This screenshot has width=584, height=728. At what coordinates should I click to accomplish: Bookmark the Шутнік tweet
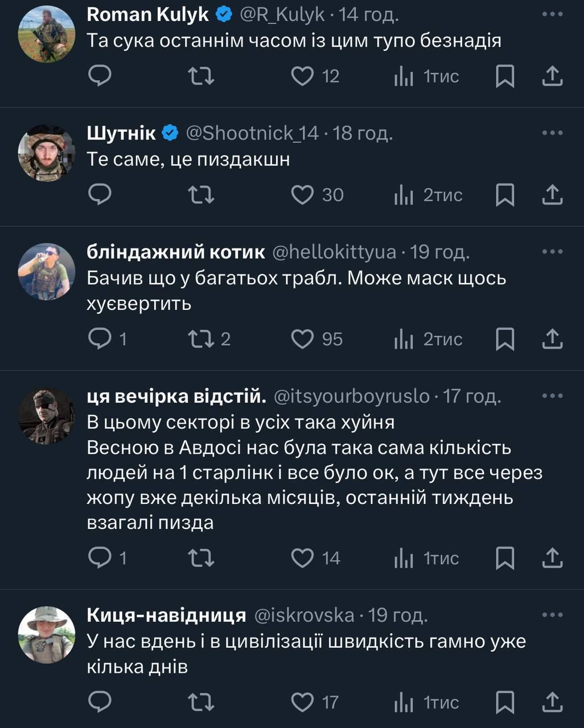[505, 195]
